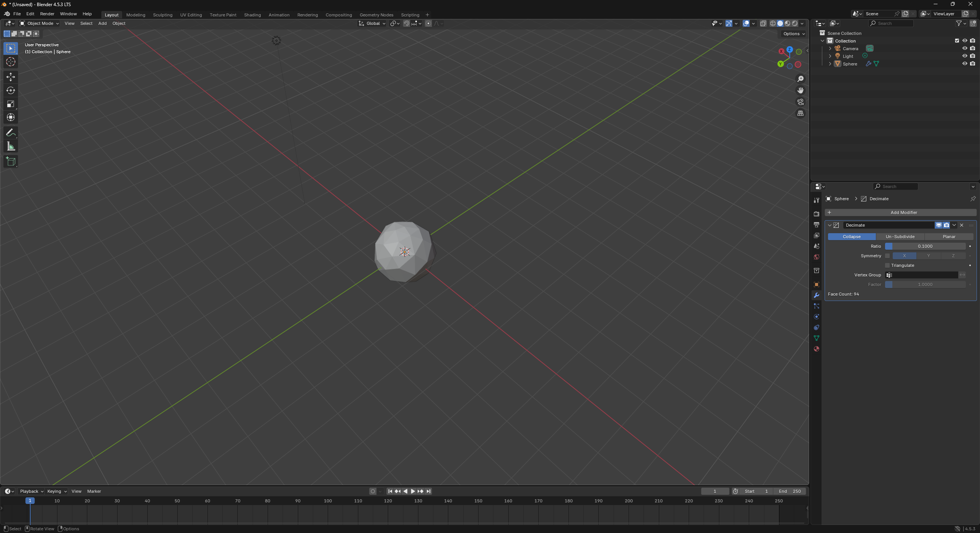Open the Render menu
The image size is (980, 533).
47,14
